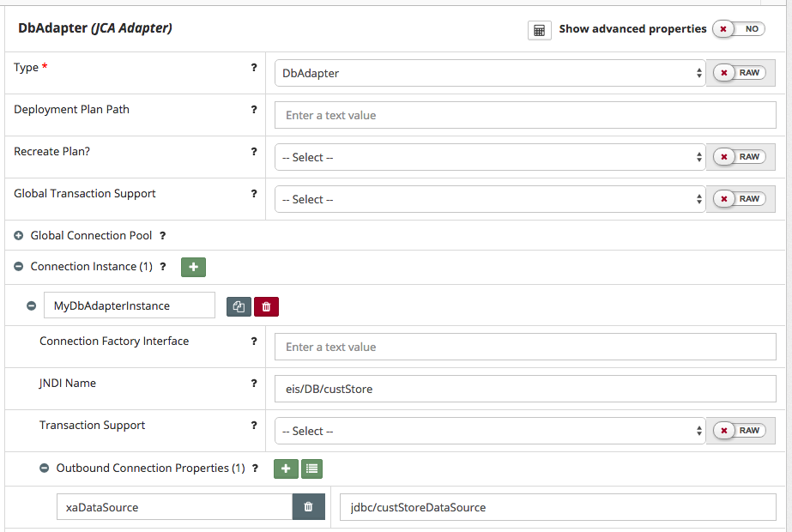Click the Deployment Plan Path text field
792x532 pixels.
[525, 116]
